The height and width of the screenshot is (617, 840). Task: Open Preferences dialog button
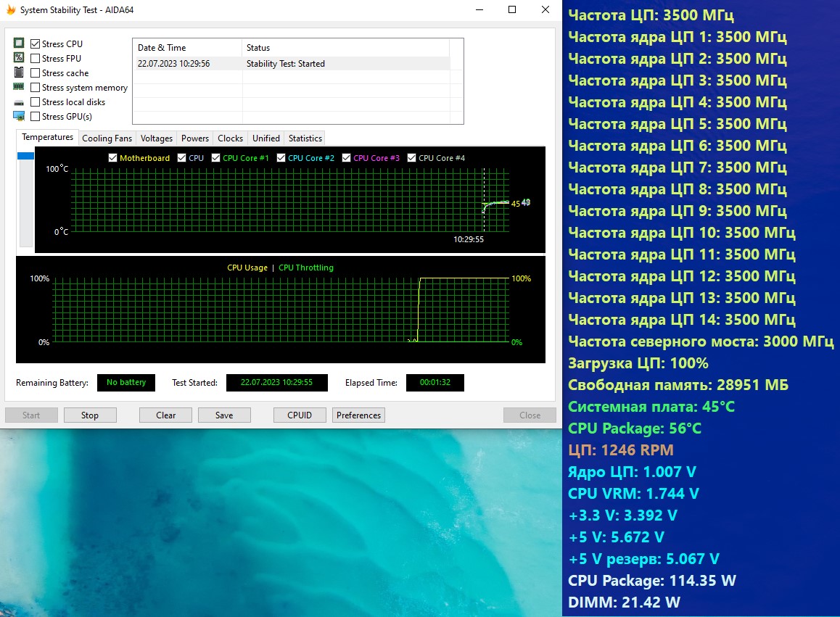358,415
